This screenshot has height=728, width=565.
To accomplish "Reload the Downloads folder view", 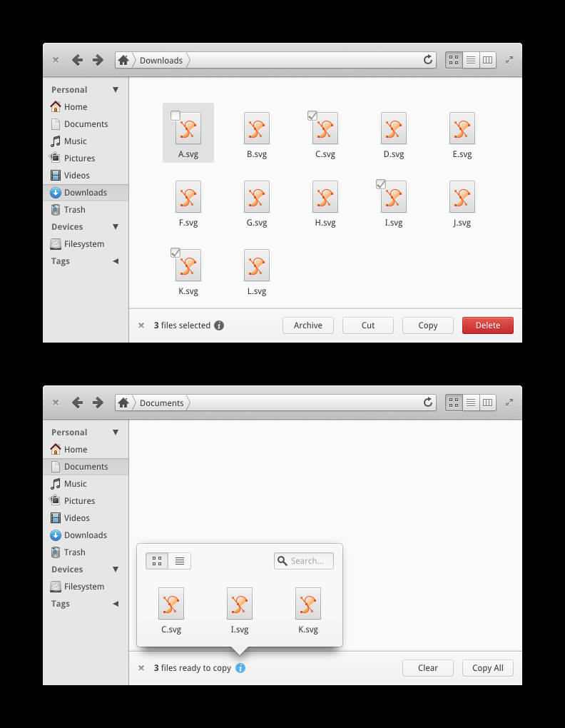I will coord(428,59).
